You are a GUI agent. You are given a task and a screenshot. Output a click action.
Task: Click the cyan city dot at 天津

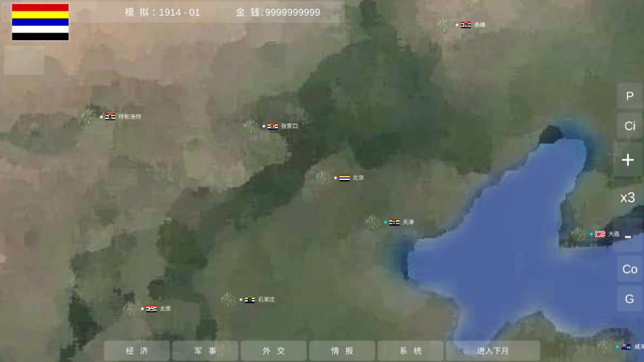(385, 222)
